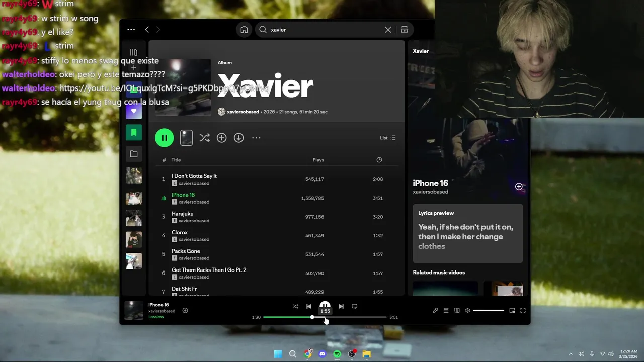Add current song via bottom bar plus icon
The height and width of the screenshot is (362, 644).
(185, 311)
